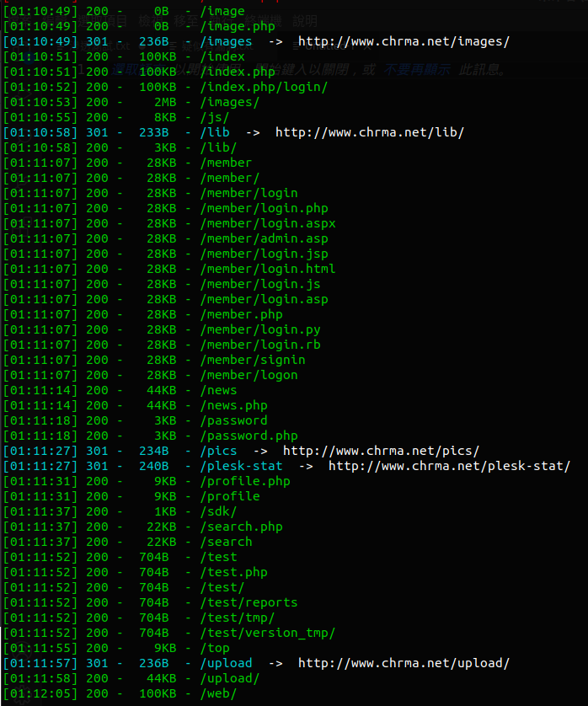The width and height of the screenshot is (588, 706).
Task: Click 不要再顯示 link in background editor
Action: (416, 69)
